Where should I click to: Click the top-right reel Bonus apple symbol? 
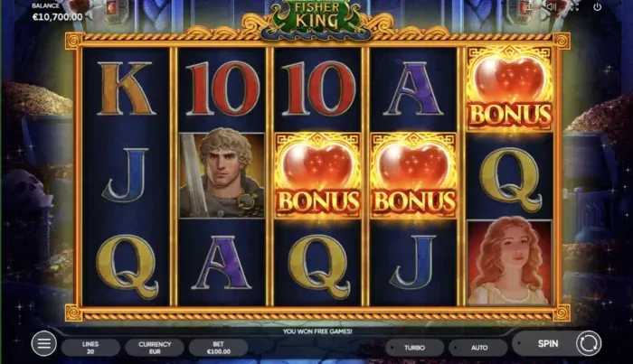[x=509, y=88]
